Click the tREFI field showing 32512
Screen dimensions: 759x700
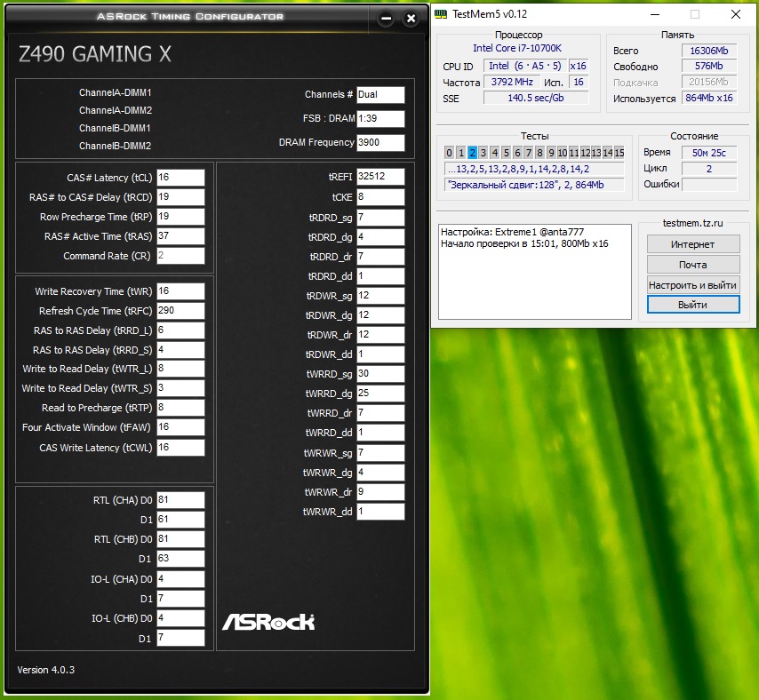click(x=380, y=177)
